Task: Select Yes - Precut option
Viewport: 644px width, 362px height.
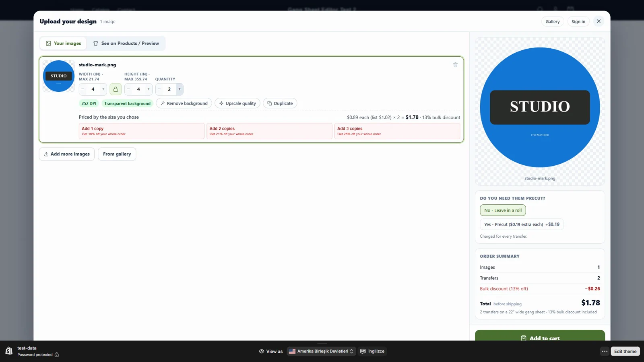Action: 522,224
